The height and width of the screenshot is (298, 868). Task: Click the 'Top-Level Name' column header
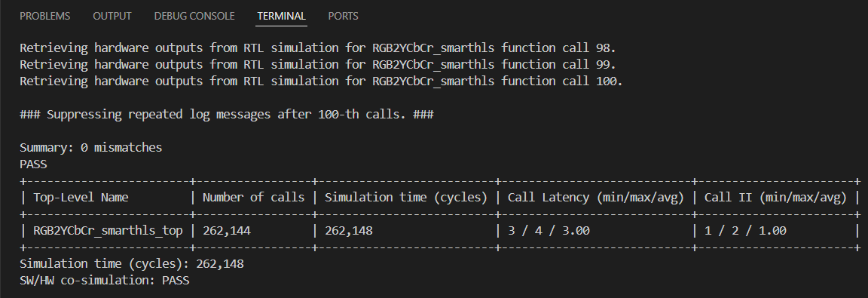[81, 197]
